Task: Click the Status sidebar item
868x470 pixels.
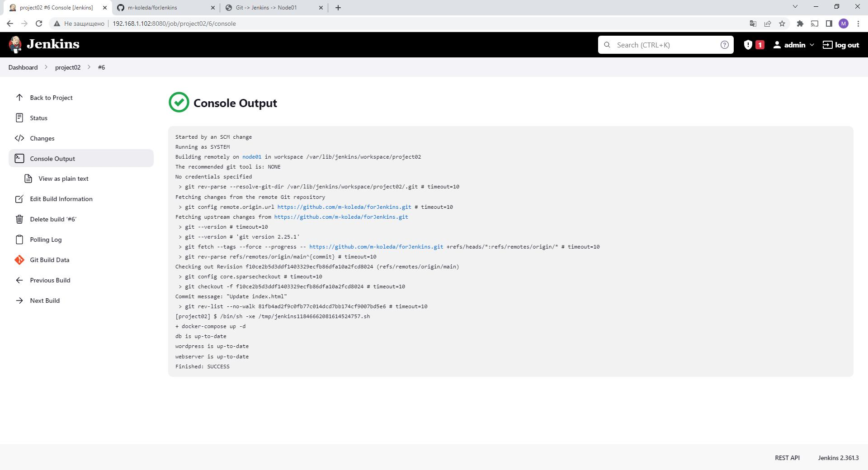Action: point(38,118)
